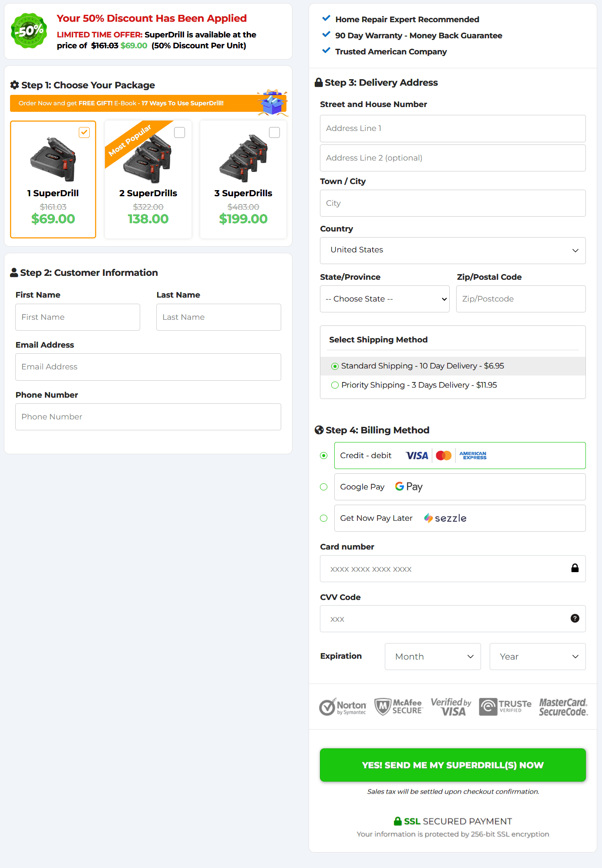Click the green SSL padlock icon
The image size is (602, 868).
pyautogui.click(x=398, y=821)
